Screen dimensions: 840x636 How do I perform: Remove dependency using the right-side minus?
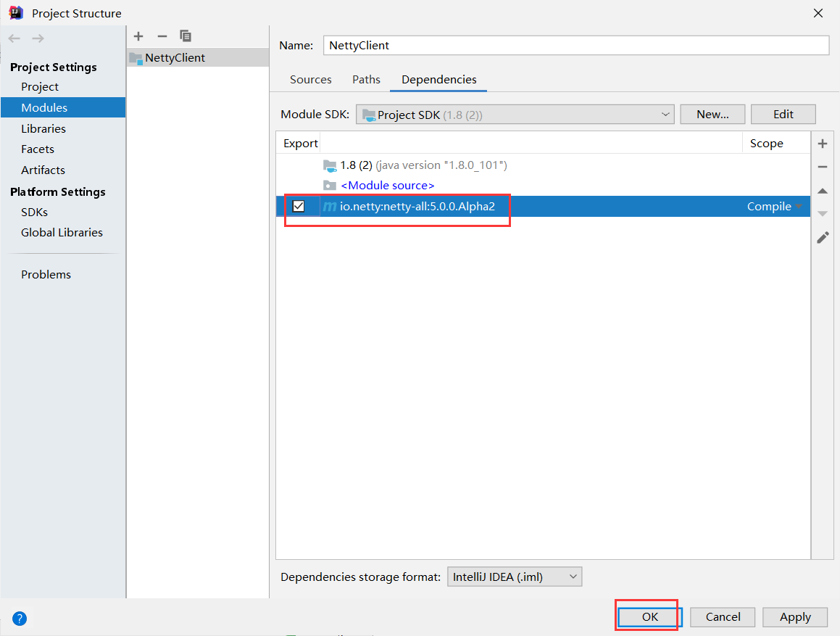tap(823, 167)
